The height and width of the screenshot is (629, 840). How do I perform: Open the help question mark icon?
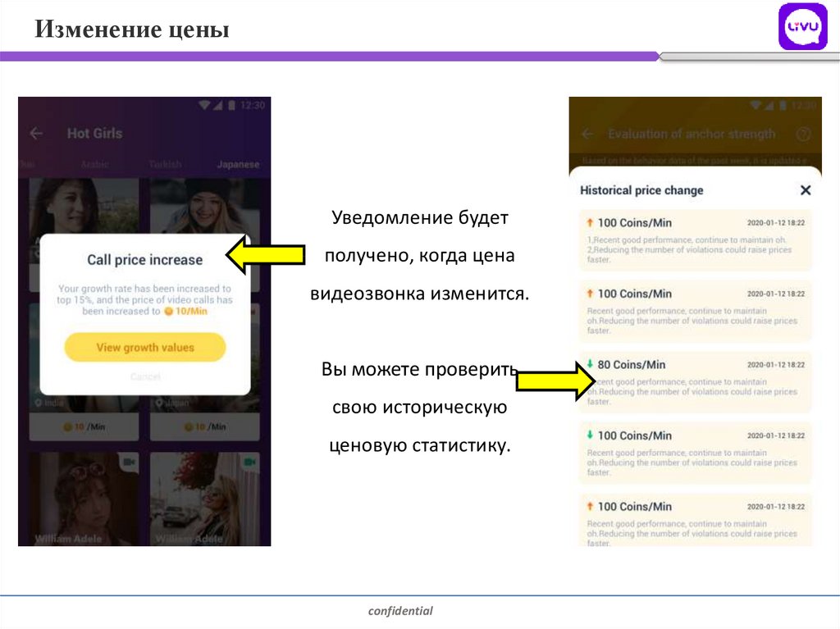[804, 134]
